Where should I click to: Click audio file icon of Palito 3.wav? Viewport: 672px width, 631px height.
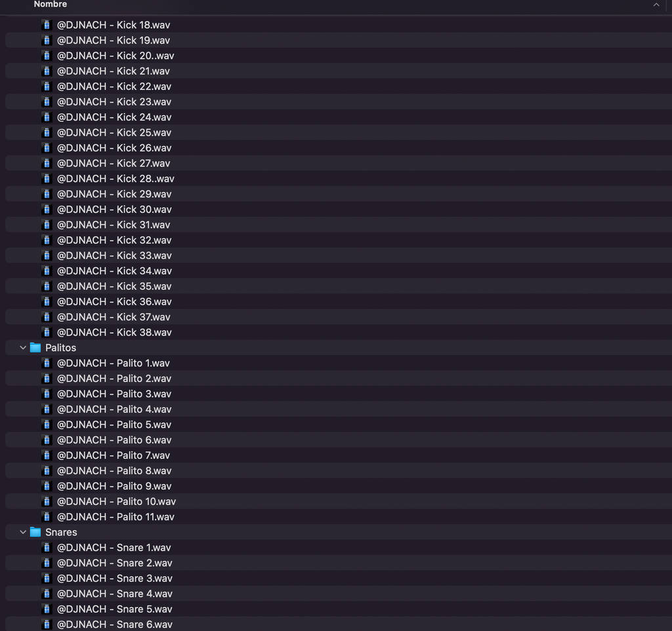click(x=47, y=394)
